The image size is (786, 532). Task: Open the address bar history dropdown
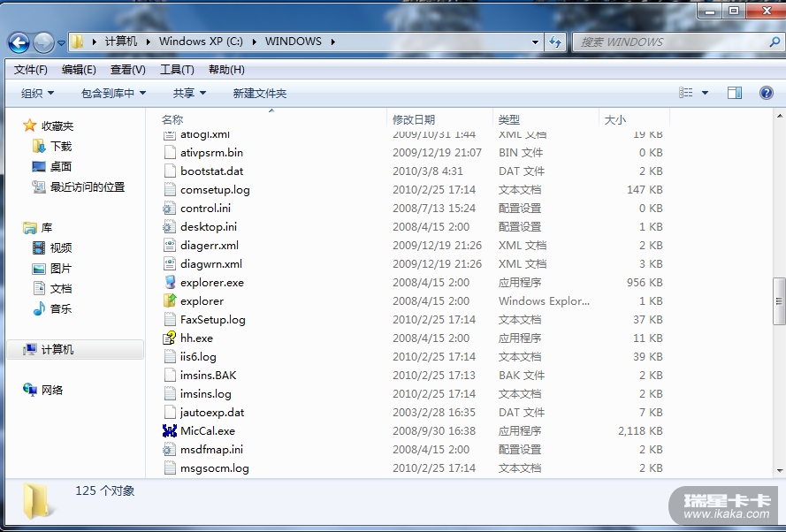coord(536,42)
